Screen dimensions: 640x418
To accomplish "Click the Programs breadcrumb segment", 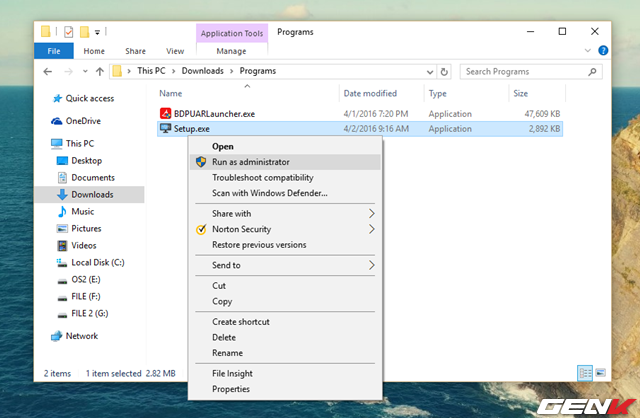I will 258,71.
